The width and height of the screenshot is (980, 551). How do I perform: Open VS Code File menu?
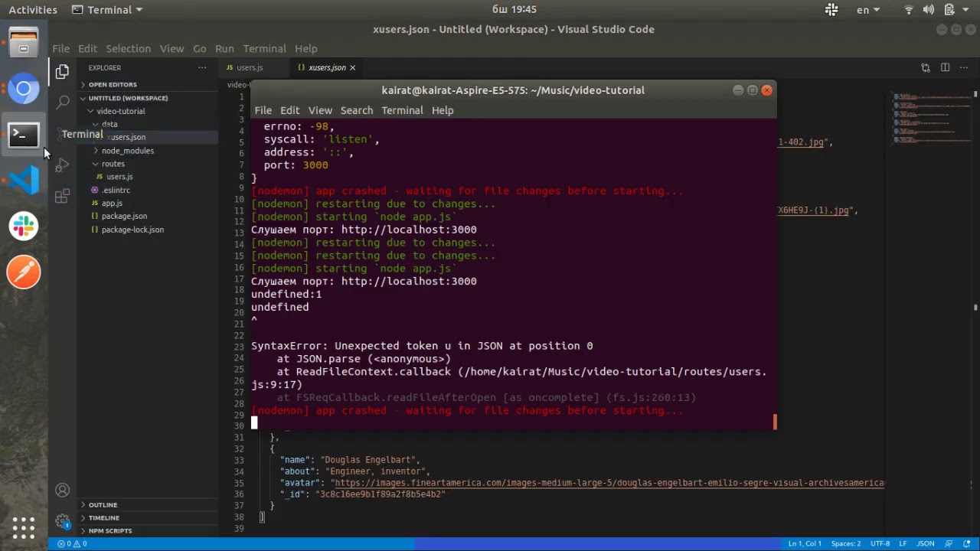tap(60, 48)
